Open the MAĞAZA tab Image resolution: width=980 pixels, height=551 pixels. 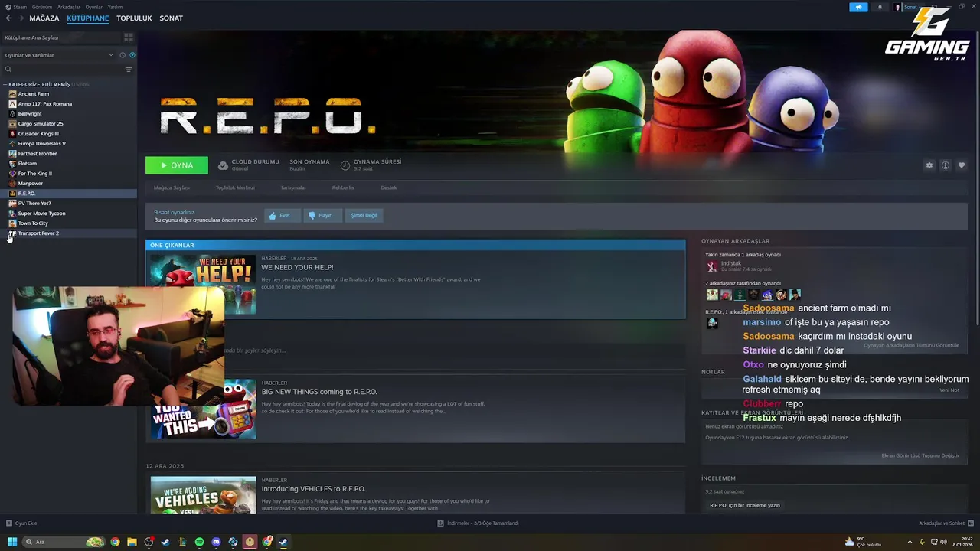44,18
